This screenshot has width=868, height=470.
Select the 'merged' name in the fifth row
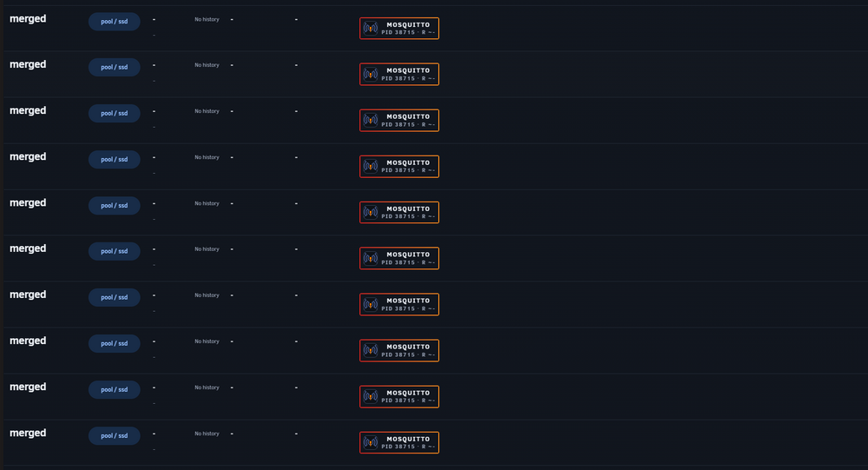[x=28, y=202]
